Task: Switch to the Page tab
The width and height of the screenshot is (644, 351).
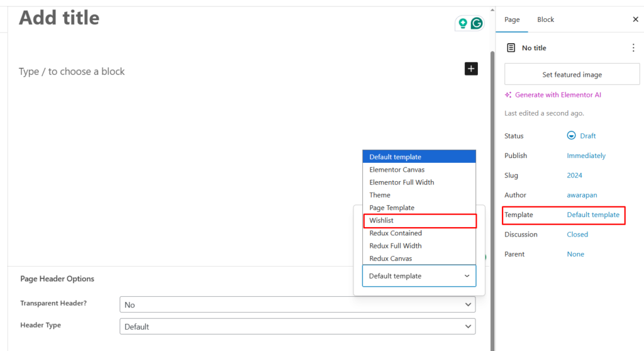Action: (512, 19)
